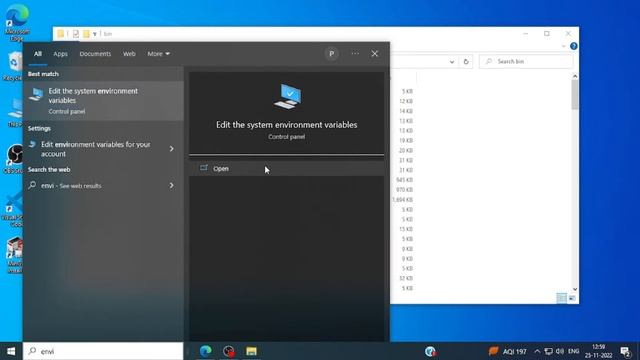Open the File Explorer taskbar icon
Viewport: 640px width, 360px height.
coord(251,351)
